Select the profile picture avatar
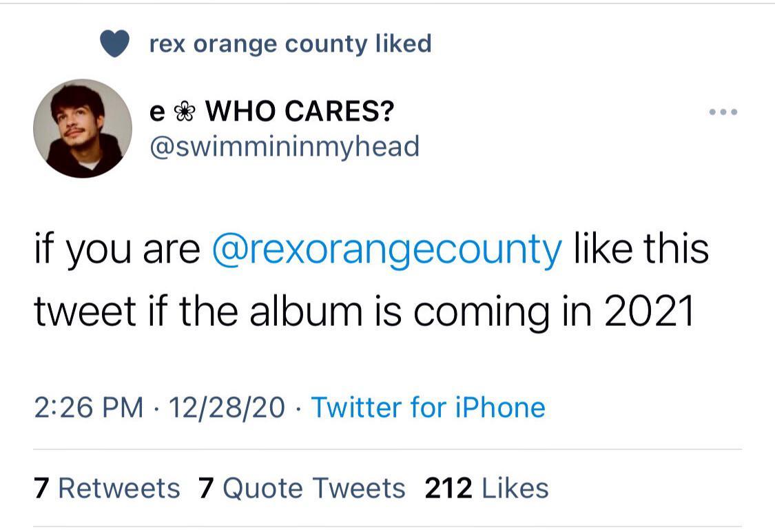Image resolution: width=775 pixels, height=532 pixels. tap(83, 127)
